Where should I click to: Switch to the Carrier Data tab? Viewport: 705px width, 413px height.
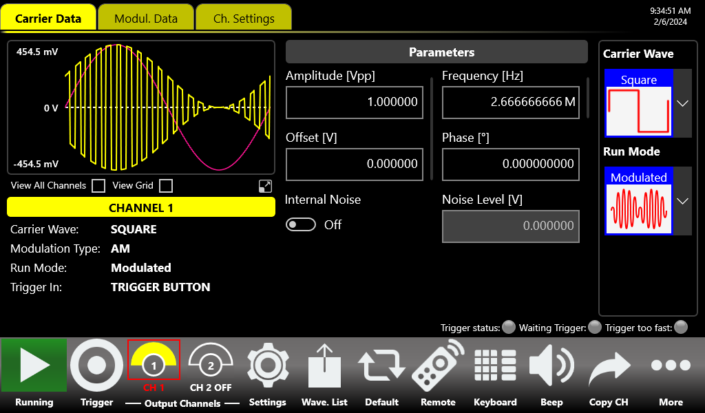pos(48,18)
